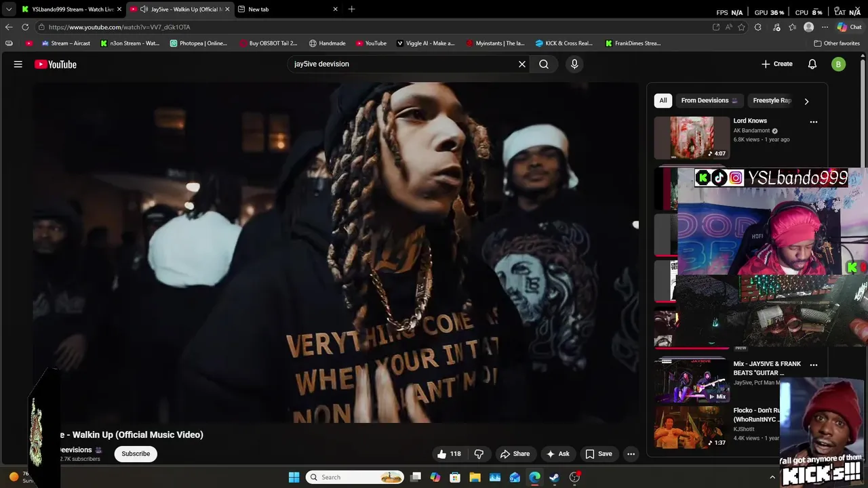Open Task View on the taskbar
Viewport: 868px width, 488px height.
point(416,477)
